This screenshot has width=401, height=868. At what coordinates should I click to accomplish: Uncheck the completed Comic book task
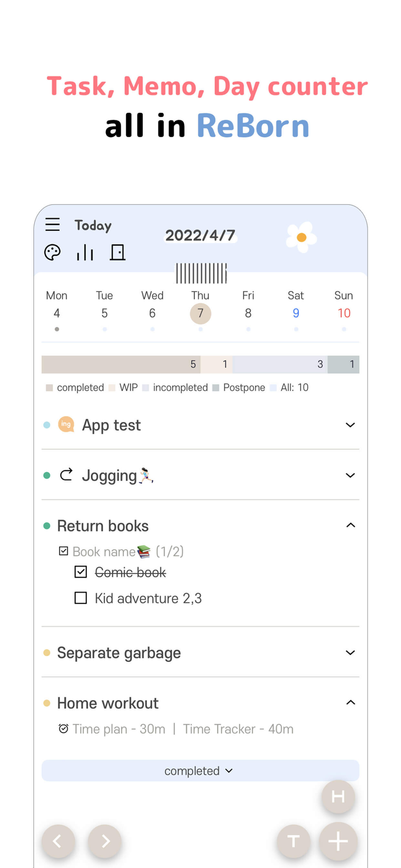(x=80, y=572)
